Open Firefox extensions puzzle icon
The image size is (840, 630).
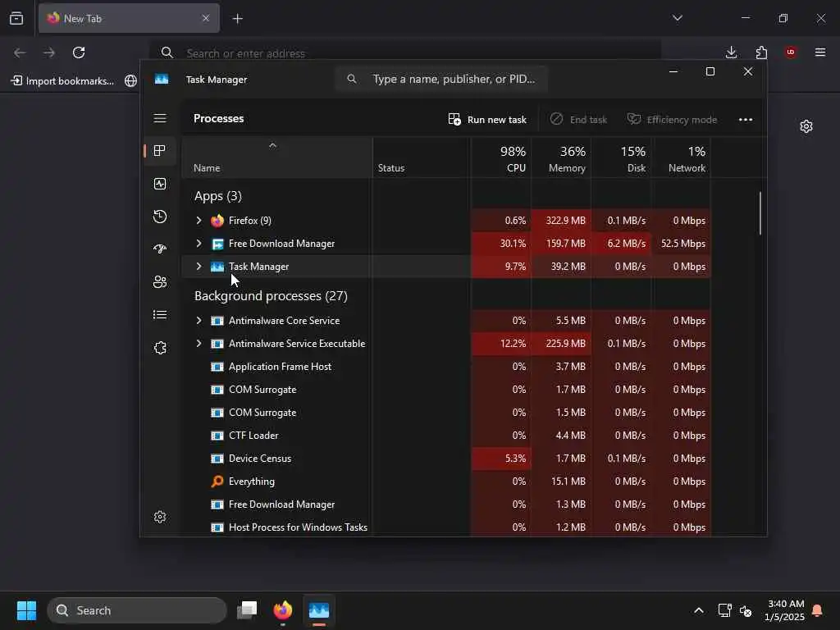761,52
